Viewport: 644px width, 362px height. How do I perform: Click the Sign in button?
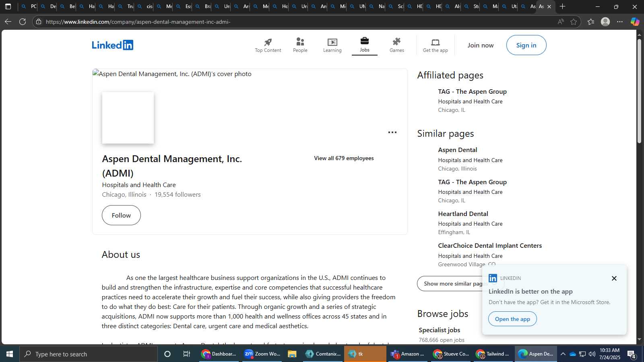(x=526, y=45)
